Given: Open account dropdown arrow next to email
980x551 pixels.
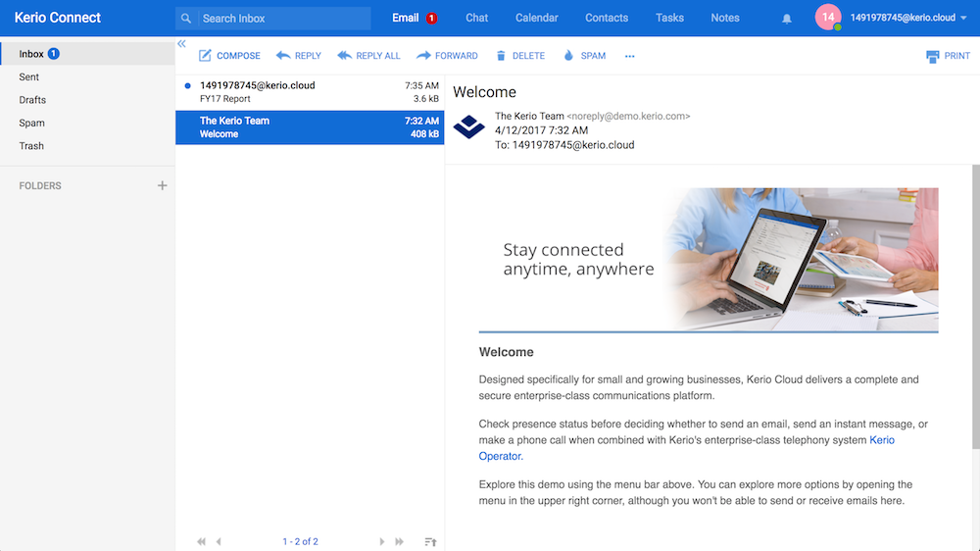Looking at the screenshot, I should pos(963,18).
